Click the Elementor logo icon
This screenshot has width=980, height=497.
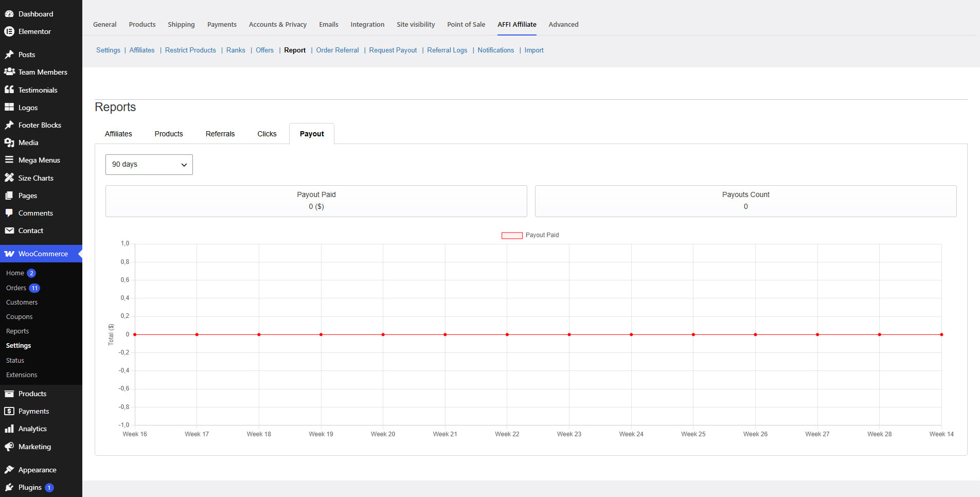pyautogui.click(x=9, y=31)
